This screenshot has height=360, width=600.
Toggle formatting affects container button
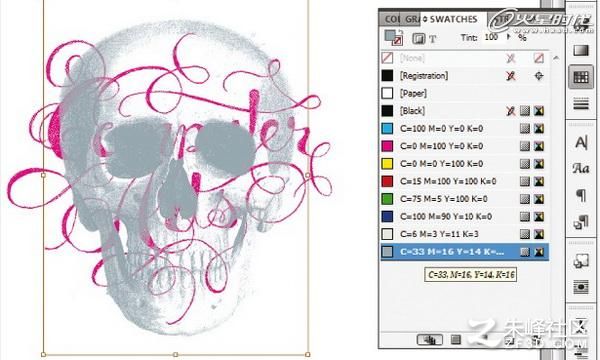418,39
